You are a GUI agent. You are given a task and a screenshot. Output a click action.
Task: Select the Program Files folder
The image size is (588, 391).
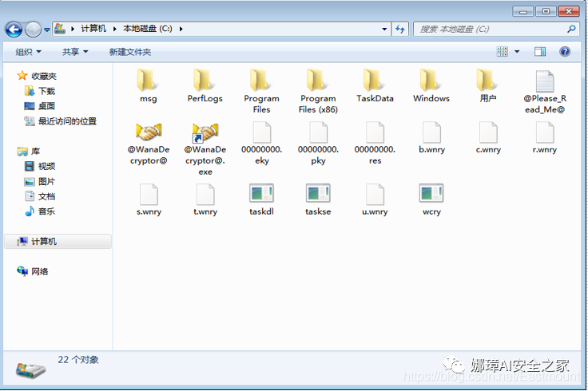[x=261, y=92]
